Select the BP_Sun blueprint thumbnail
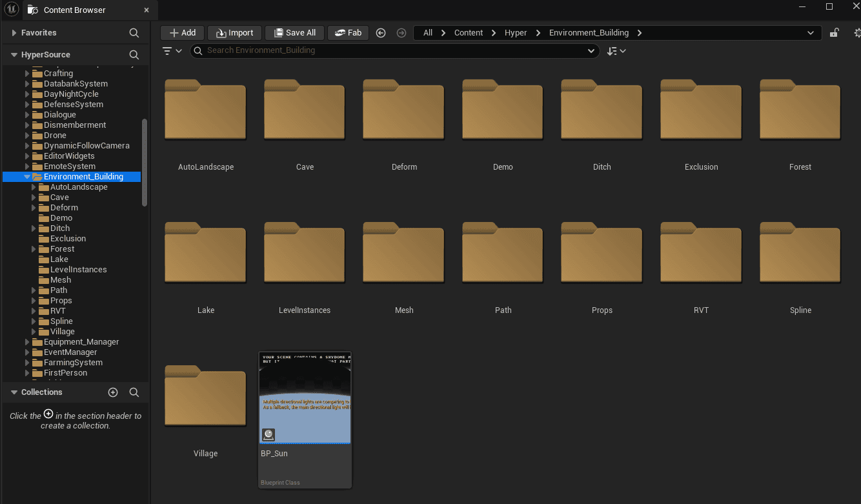The width and height of the screenshot is (861, 504). 305,398
